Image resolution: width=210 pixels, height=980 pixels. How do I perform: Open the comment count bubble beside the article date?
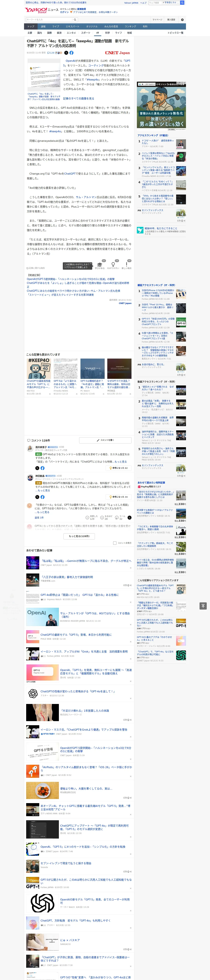pyautogui.click(x=51, y=53)
